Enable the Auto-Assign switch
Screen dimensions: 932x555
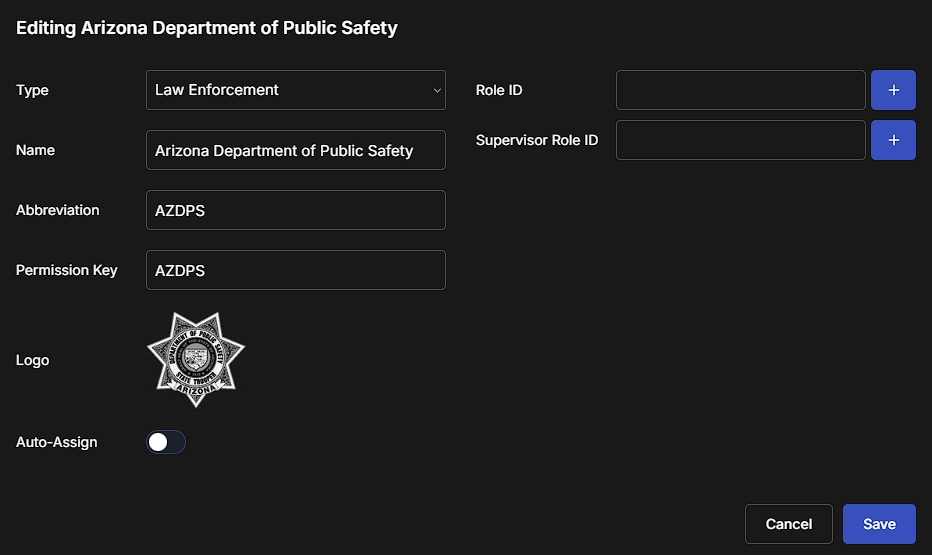166,442
